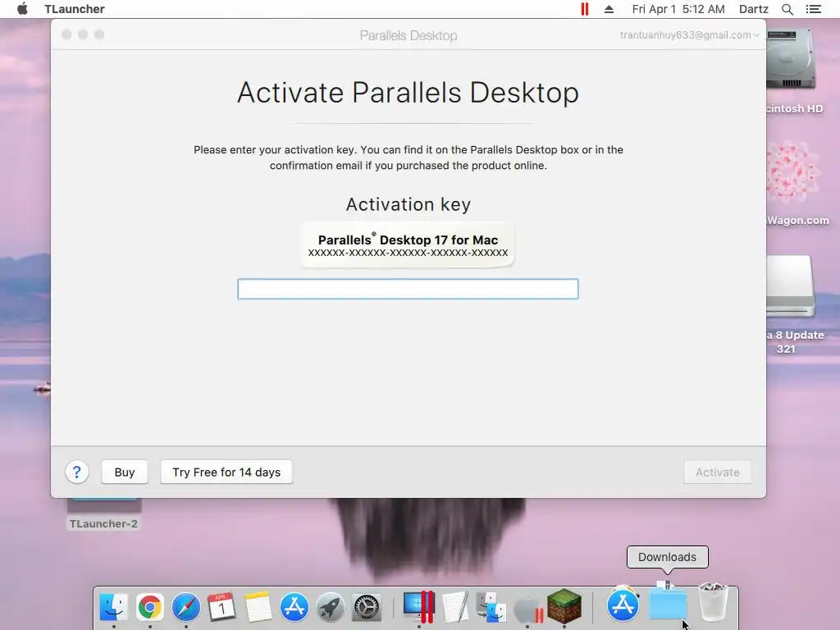Launch Google Chrome from the Dock
The width and height of the screenshot is (840, 630).
(149, 607)
